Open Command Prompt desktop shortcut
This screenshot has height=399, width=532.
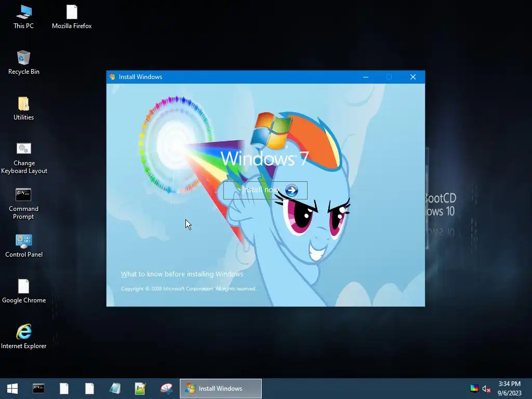[23, 204]
